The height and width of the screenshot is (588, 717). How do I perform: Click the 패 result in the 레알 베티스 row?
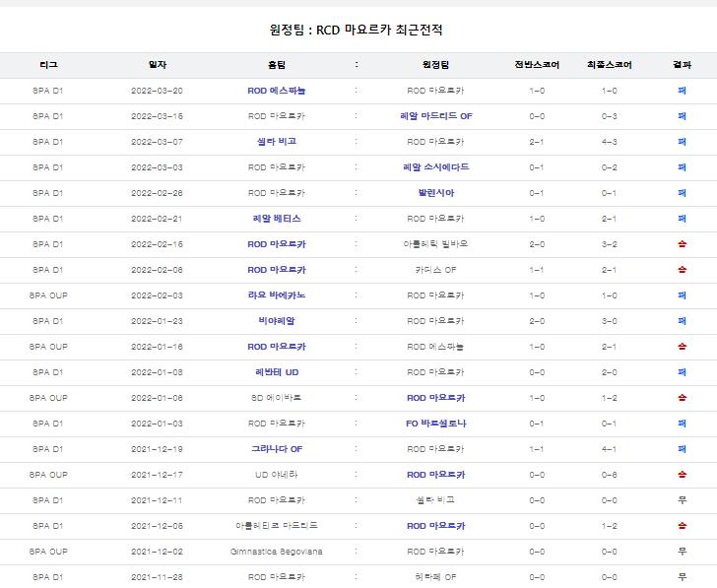(x=682, y=219)
